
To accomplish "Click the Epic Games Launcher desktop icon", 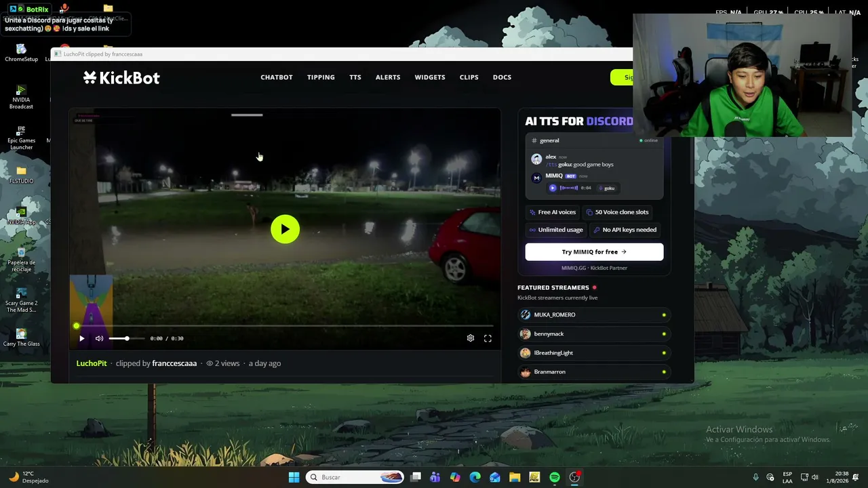I will 21,138.
